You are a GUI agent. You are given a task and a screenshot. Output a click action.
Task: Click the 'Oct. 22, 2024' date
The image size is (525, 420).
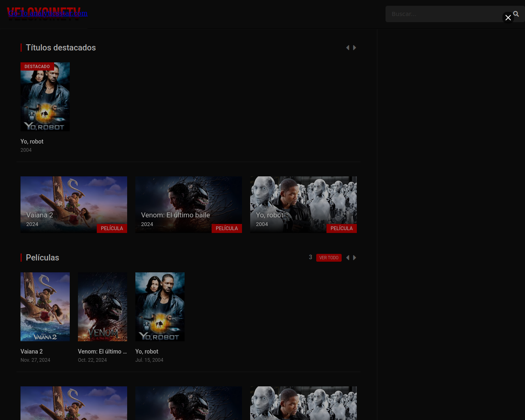[92, 360]
